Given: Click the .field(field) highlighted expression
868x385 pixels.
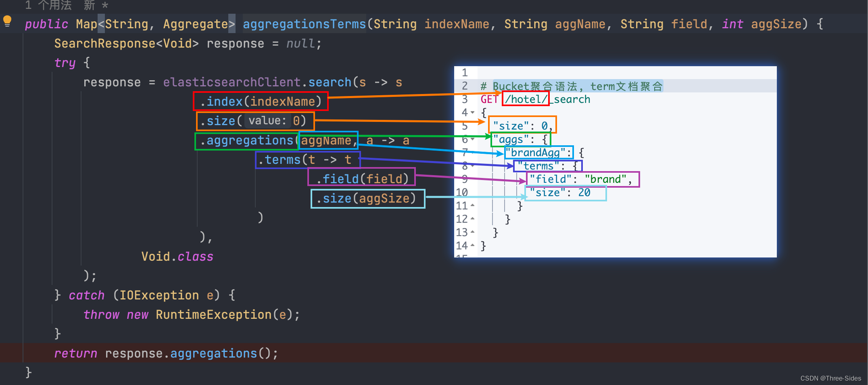Looking at the screenshot, I should click(x=361, y=178).
